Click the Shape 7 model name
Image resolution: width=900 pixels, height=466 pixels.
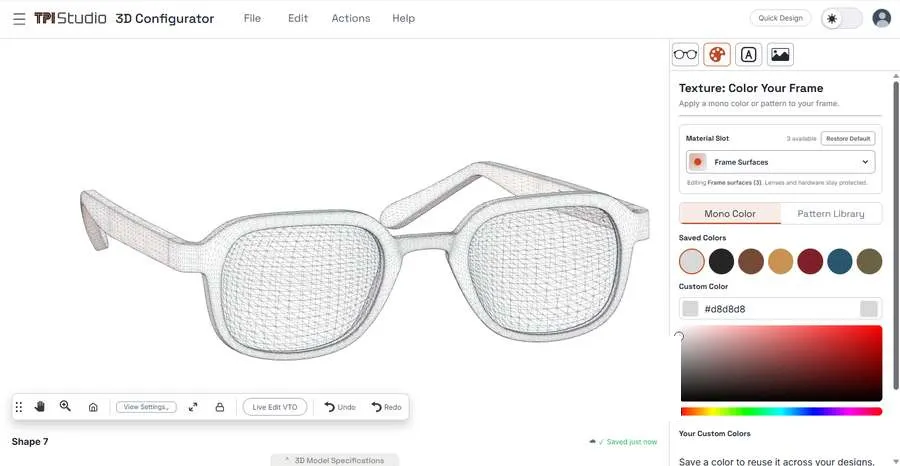pyautogui.click(x=30, y=442)
